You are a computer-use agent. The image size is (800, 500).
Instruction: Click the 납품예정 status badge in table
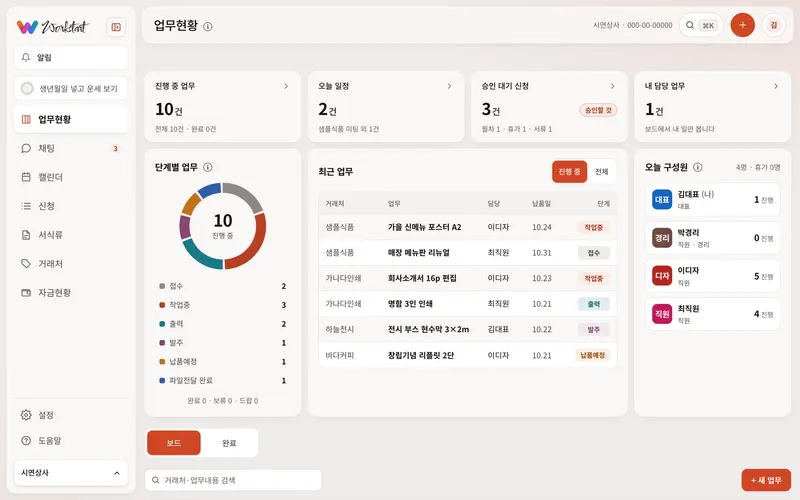point(592,355)
